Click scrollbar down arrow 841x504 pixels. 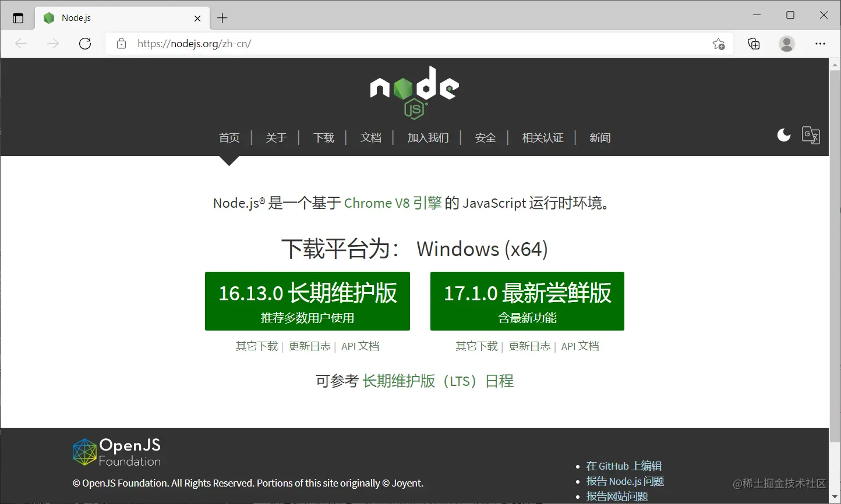tap(835, 498)
